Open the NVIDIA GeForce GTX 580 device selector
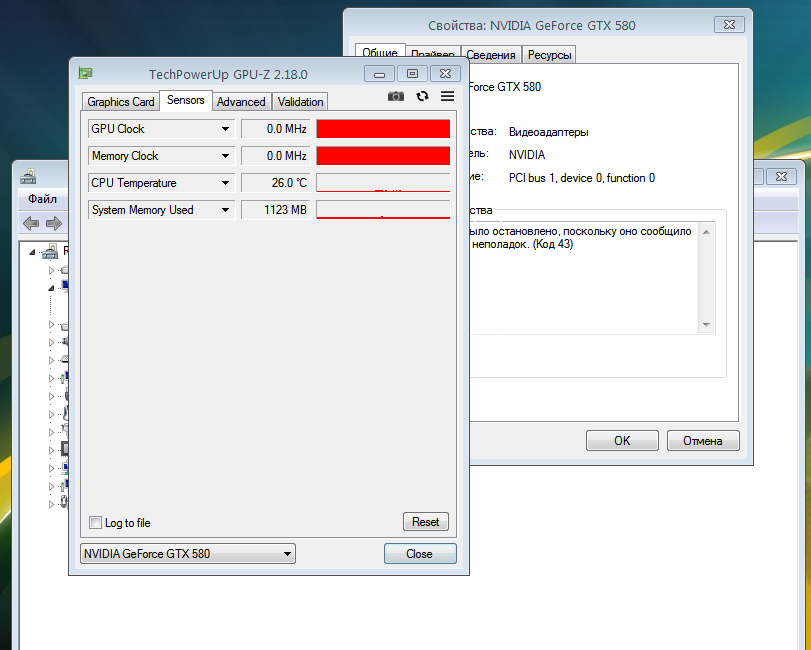Screen dimensions: 811x650 (188, 554)
